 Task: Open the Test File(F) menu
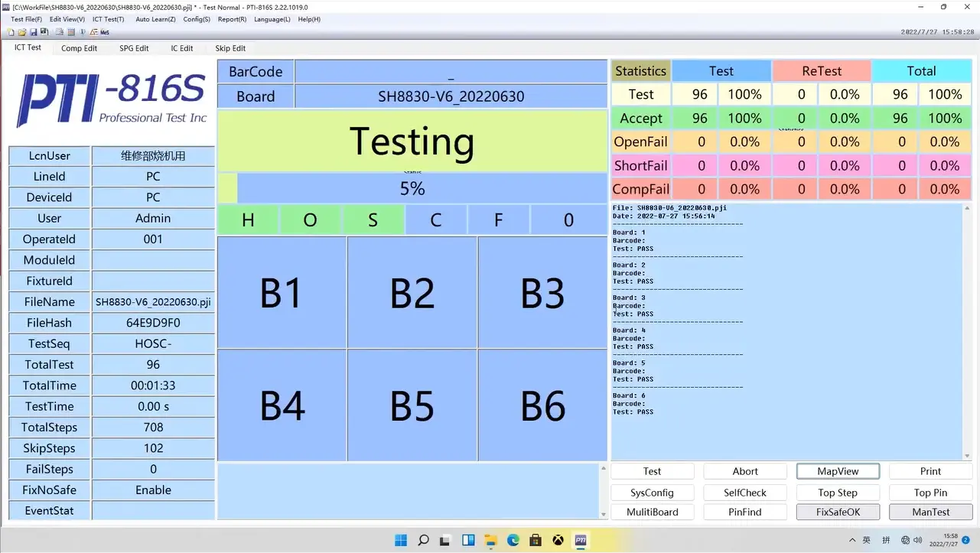pyautogui.click(x=26, y=19)
